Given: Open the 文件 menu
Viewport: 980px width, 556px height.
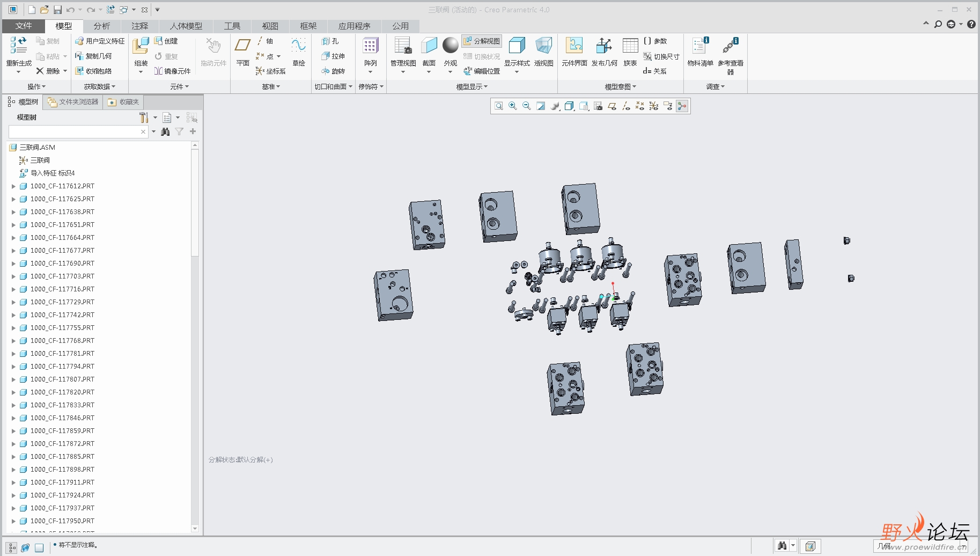Looking at the screenshot, I should click(x=24, y=26).
